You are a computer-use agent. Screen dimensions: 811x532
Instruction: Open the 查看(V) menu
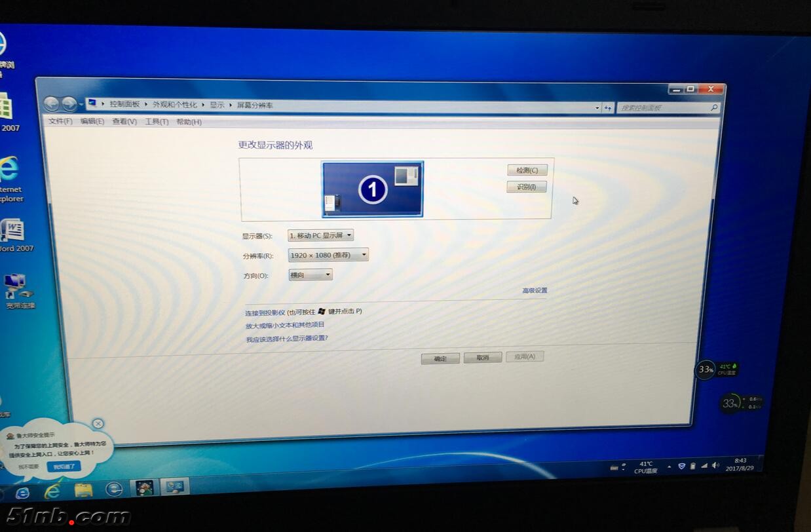(124, 122)
